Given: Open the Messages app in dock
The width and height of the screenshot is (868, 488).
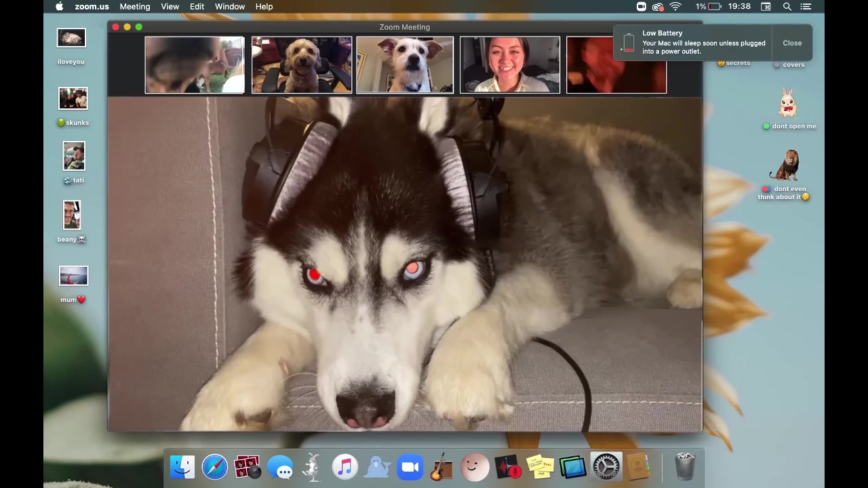Looking at the screenshot, I should [x=280, y=467].
